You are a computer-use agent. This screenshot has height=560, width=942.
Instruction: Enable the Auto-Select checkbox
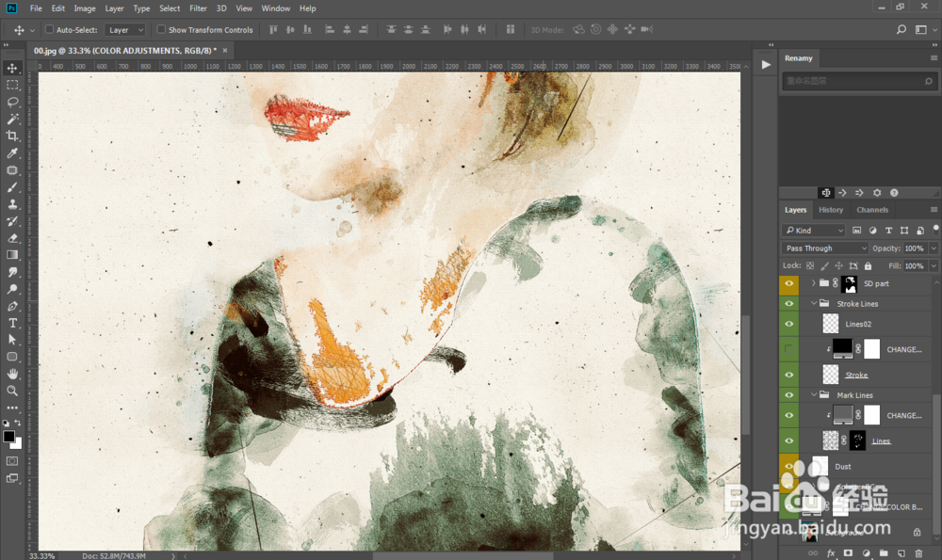click(x=49, y=29)
